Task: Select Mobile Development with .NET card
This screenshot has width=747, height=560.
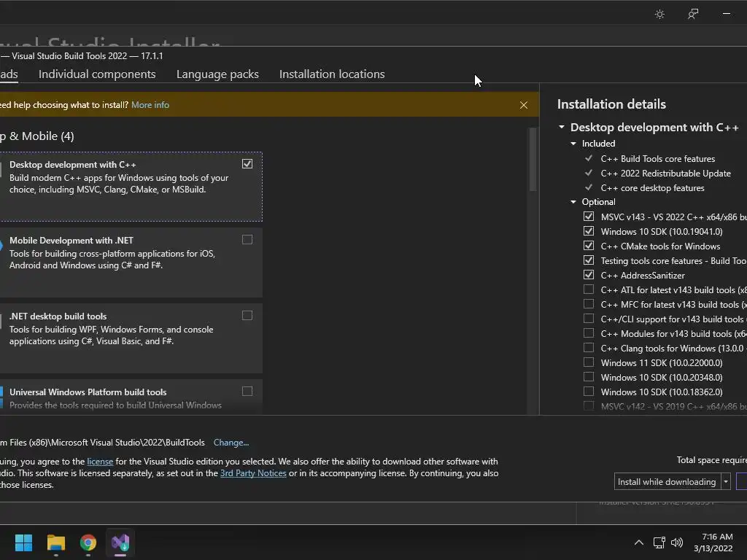Action: click(131, 262)
